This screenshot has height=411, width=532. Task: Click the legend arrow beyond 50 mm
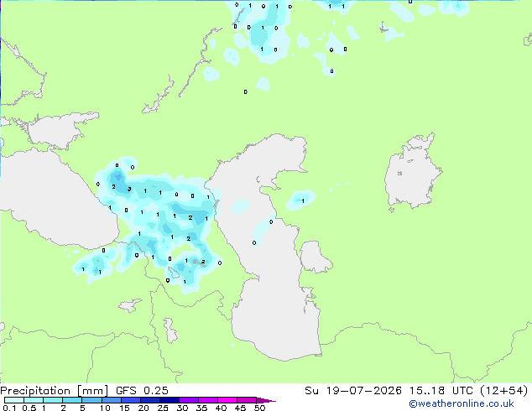pos(266,400)
